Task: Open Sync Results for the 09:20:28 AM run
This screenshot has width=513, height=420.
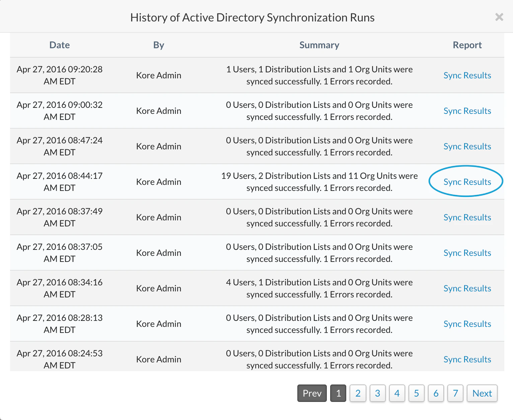Action: point(467,75)
